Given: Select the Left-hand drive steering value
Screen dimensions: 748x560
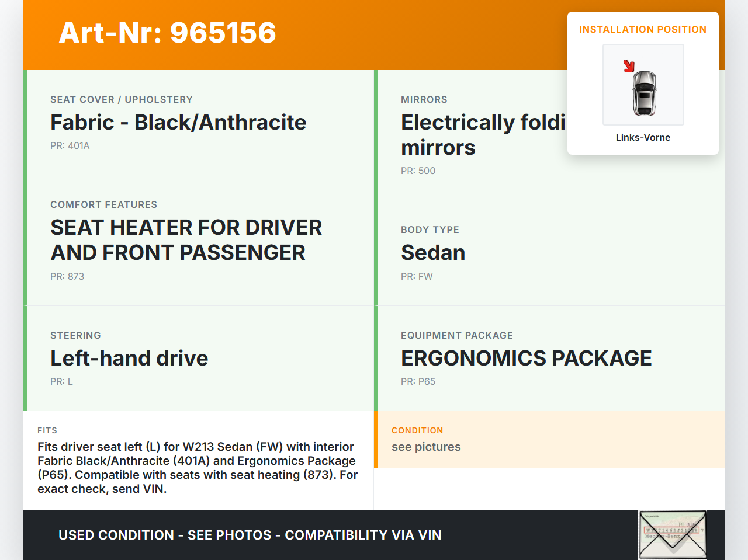Looking at the screenshot, I should [x=129, y=358].
